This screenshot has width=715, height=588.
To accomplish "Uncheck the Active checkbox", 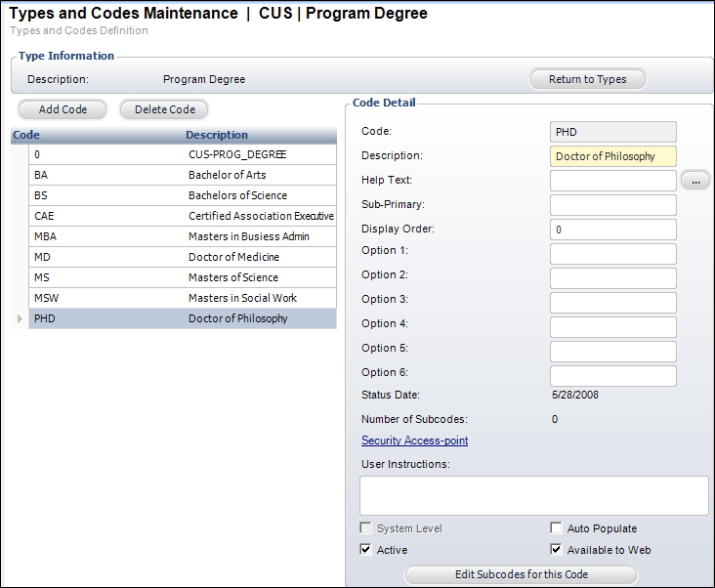I will coord(365,549).
